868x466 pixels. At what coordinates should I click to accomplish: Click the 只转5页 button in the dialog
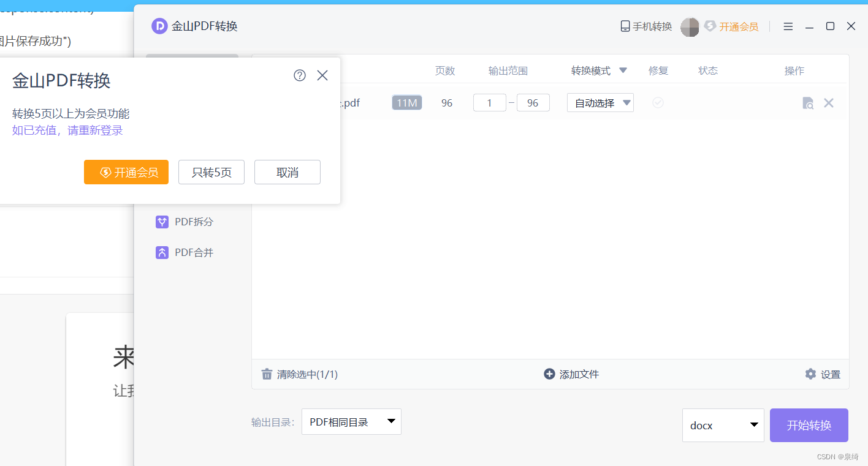pyautogui.click(x=211, y=172)
